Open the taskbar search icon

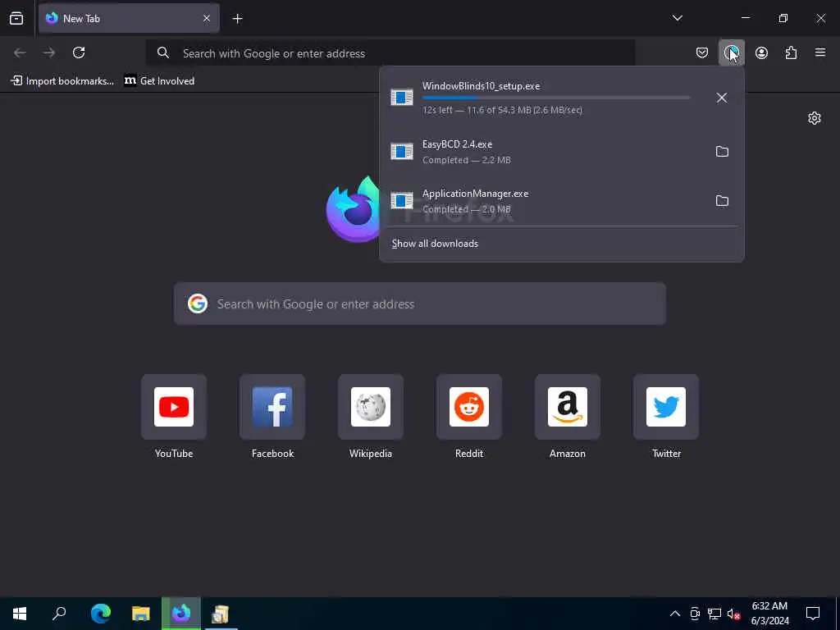59,614
